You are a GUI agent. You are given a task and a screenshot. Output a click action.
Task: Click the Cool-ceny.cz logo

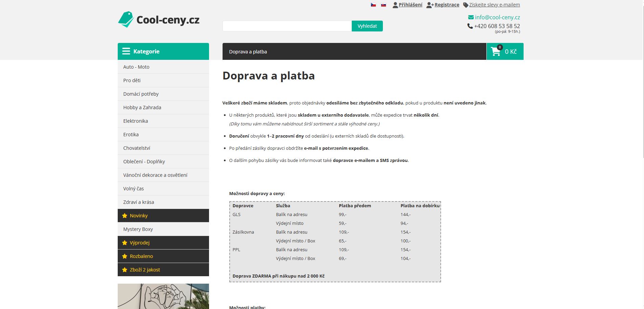click(159, 20)
